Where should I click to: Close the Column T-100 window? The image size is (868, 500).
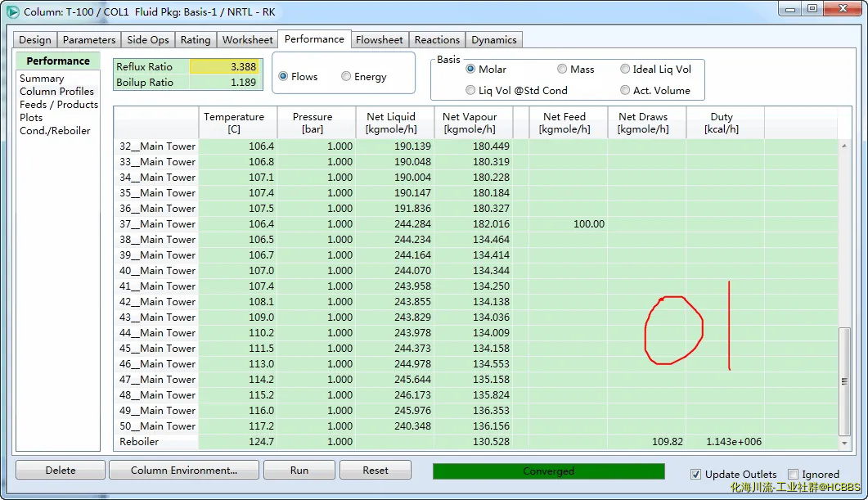pos(843,9)
